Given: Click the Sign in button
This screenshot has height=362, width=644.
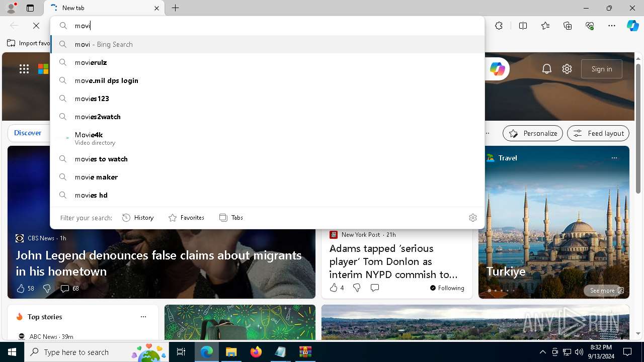Looking at the screenshot, I should pos(602,69).
